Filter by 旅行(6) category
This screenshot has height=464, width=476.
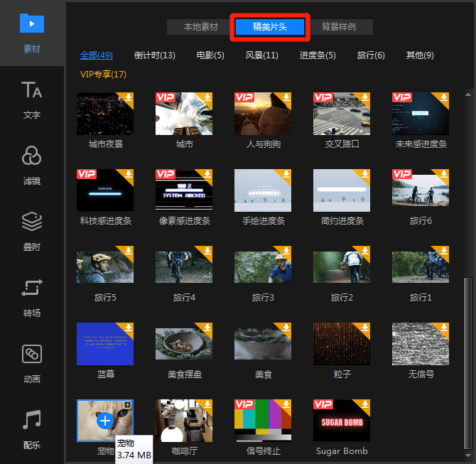pos(371,55)
